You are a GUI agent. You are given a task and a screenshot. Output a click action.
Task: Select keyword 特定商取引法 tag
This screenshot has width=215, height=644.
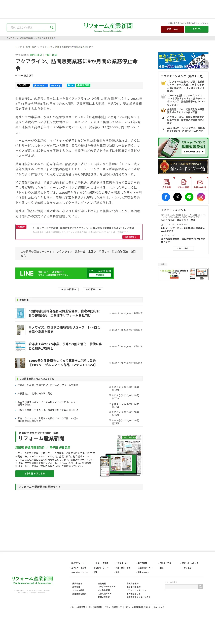[x=120, y=251]
